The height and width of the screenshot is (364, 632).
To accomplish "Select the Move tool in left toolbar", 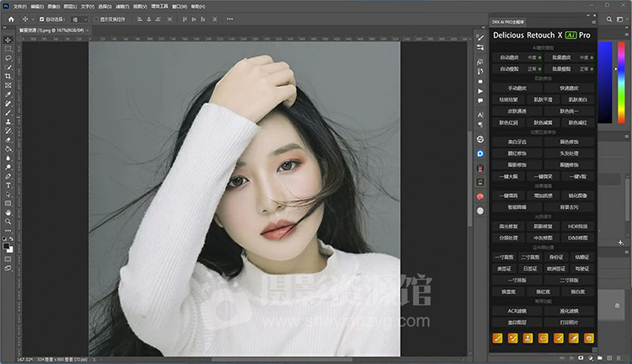I will coord(8,40).
